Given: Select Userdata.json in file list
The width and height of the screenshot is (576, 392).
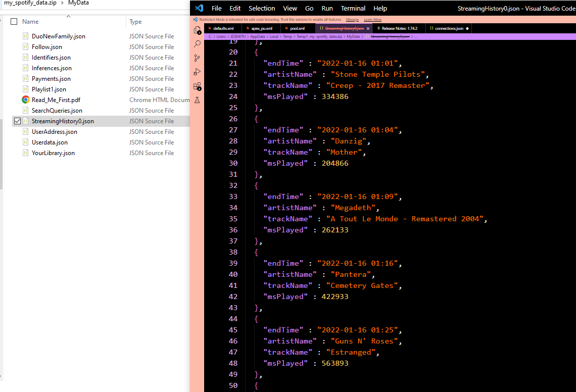Looking at the screenshot, I should tap(50, 142).
